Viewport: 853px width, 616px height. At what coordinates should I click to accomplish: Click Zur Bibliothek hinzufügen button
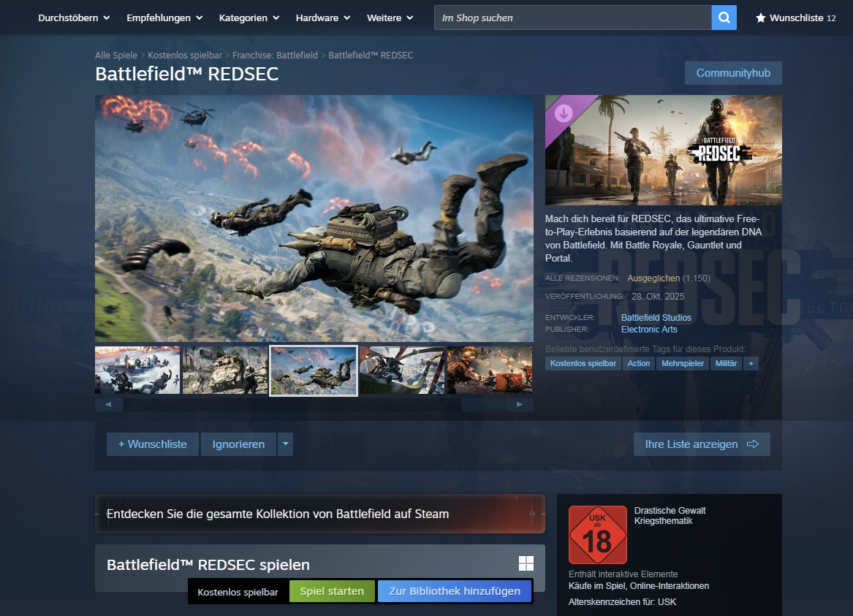(455, 591)
